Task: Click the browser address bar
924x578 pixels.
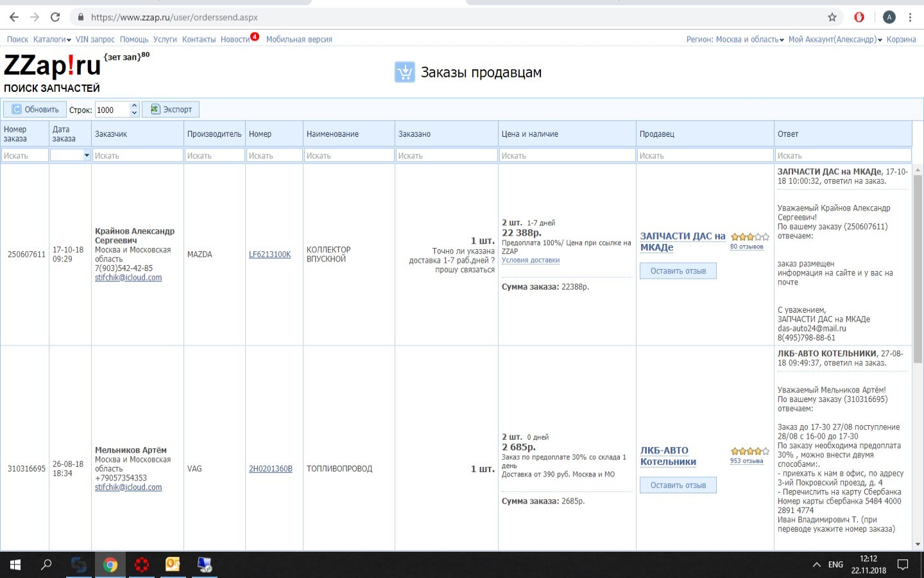Action: click(x=449, y=17)
